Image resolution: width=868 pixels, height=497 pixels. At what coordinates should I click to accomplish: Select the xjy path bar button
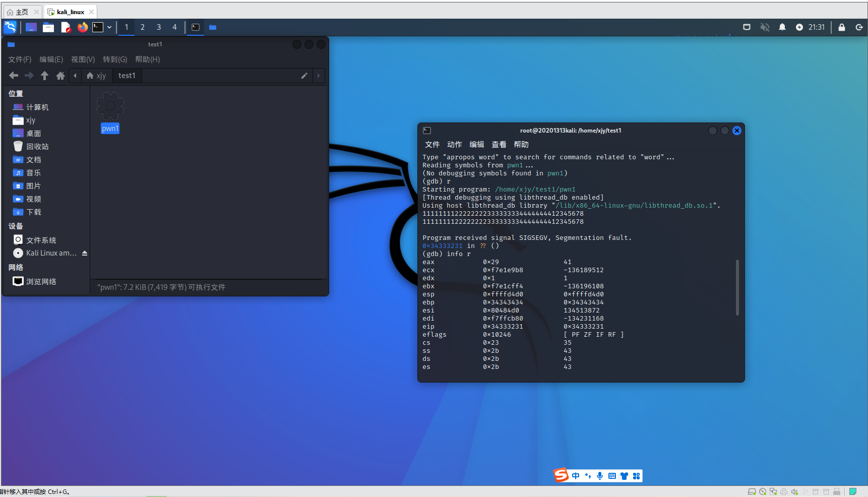point(96,76)
